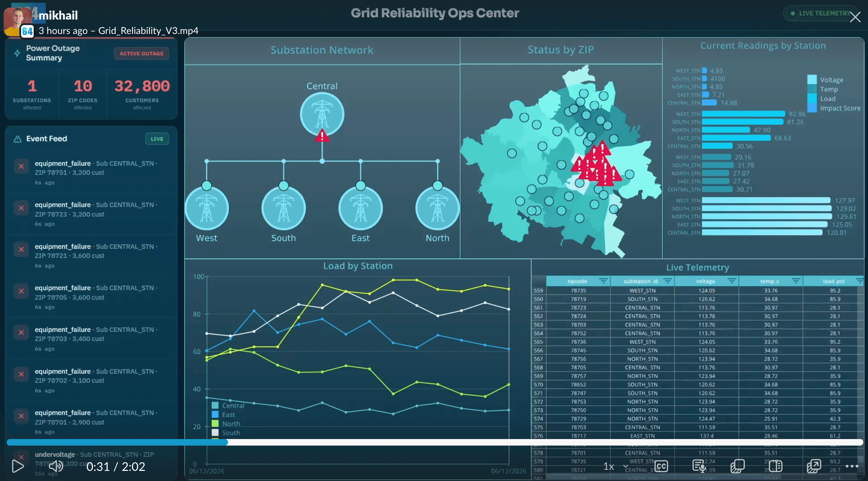This screenshot has height=481, width=868.
Task: Click the Impact Score legend swatch
Action: (x=812, y=108)
